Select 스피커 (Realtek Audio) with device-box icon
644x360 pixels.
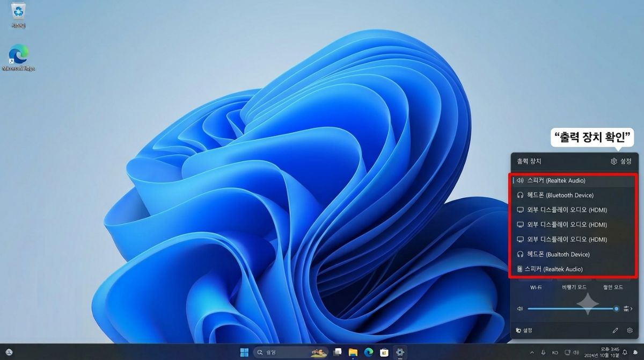tap(573, 269)
